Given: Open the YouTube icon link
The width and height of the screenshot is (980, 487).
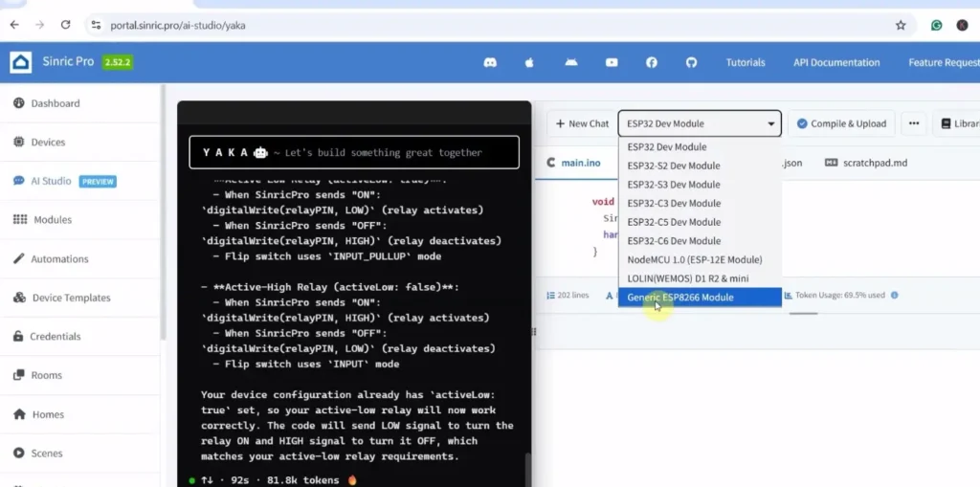Looking at the screenshot, I should [x=612, y=62].
